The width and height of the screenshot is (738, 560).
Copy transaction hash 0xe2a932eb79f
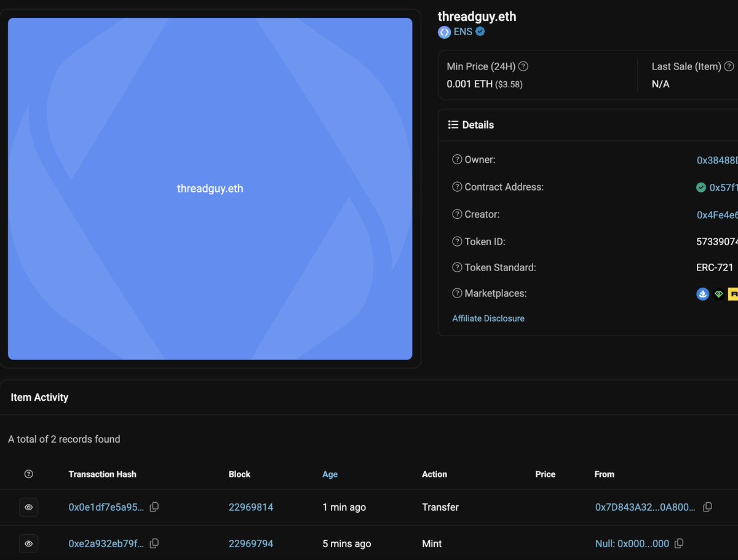[x=154, y=543]
